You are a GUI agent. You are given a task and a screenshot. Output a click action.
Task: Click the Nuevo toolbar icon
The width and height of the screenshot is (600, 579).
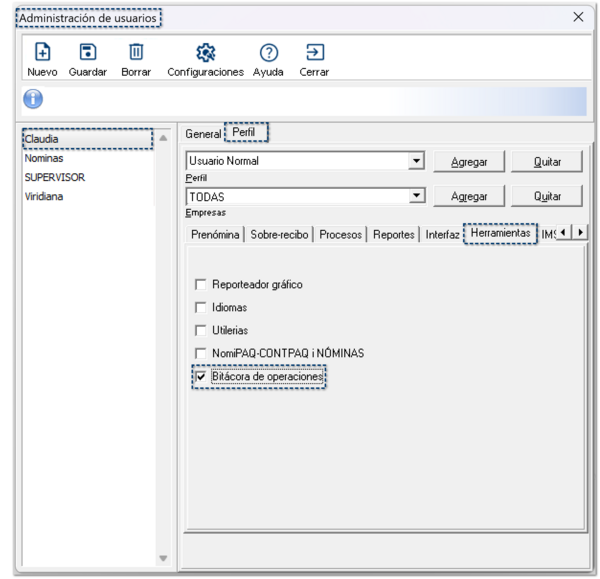point(42,52)
